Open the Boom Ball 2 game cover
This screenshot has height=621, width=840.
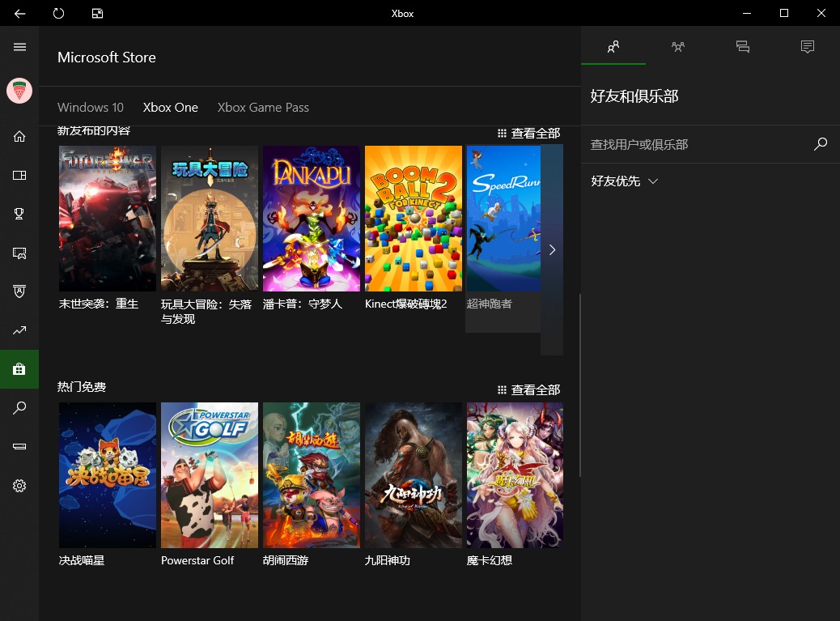[413, 219]
